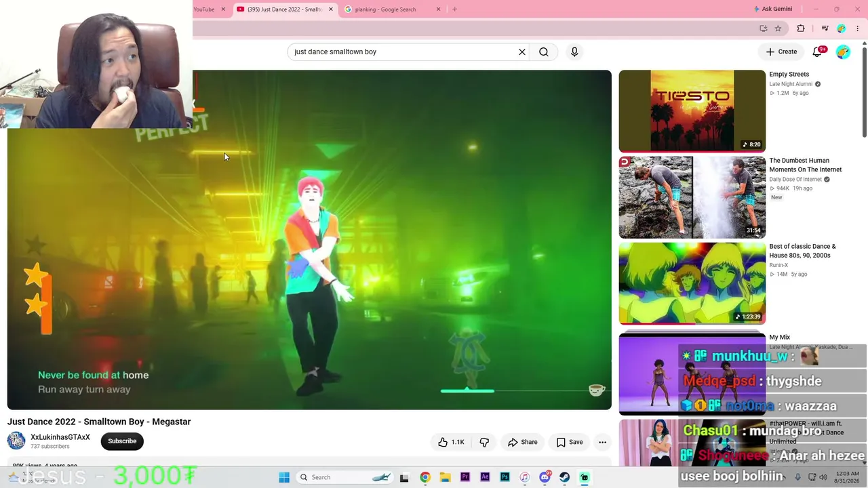The width and height of the screenshot is (868, 488).
Task: Close the planking Google Search tab
Action: (x=438, y=9)
